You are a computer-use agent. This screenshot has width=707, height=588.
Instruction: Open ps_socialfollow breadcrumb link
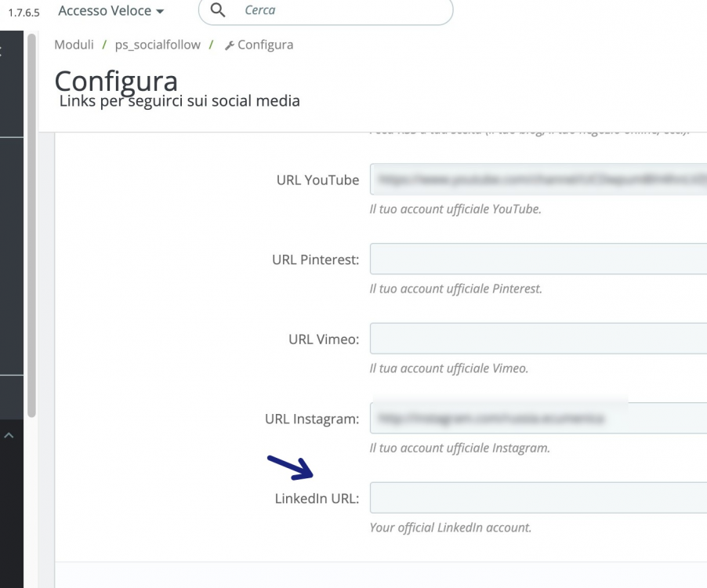pos(158,45)
